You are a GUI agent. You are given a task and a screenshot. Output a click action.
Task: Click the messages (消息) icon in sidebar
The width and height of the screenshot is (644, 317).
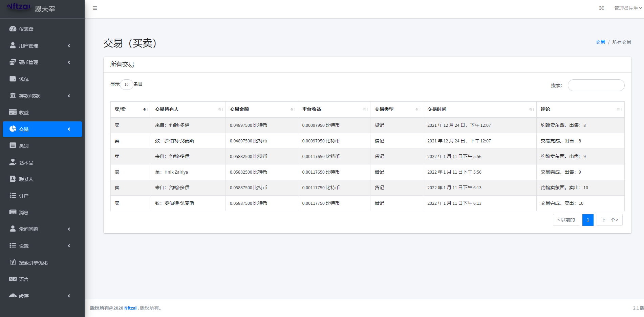13,212
